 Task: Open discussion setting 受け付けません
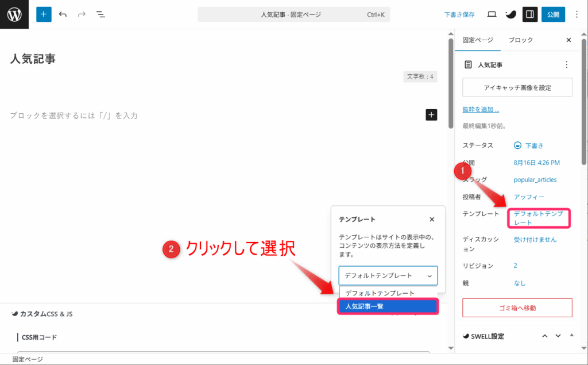(x=535, y=239)
